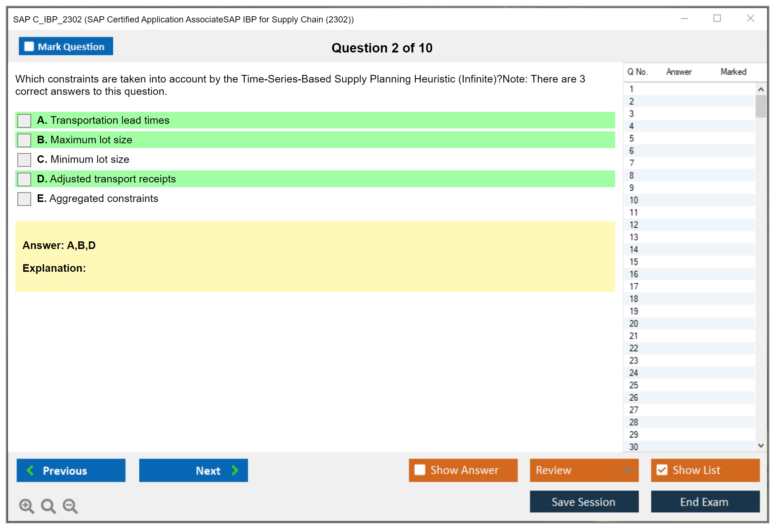Jump to question 25 in list
Image resolution: width=778 pixels, height=532 pixels.
[x=634, y=385]
